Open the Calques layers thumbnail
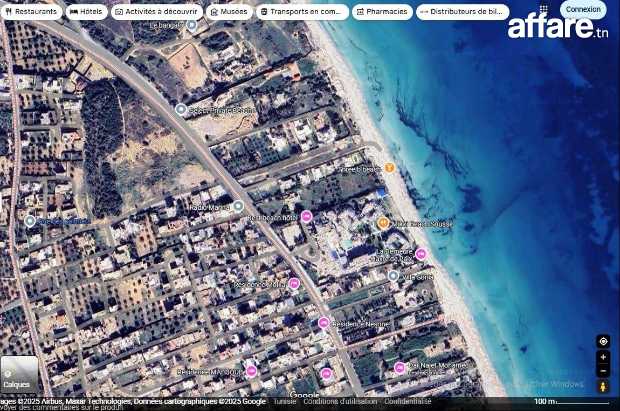 (x=18, y=374)
